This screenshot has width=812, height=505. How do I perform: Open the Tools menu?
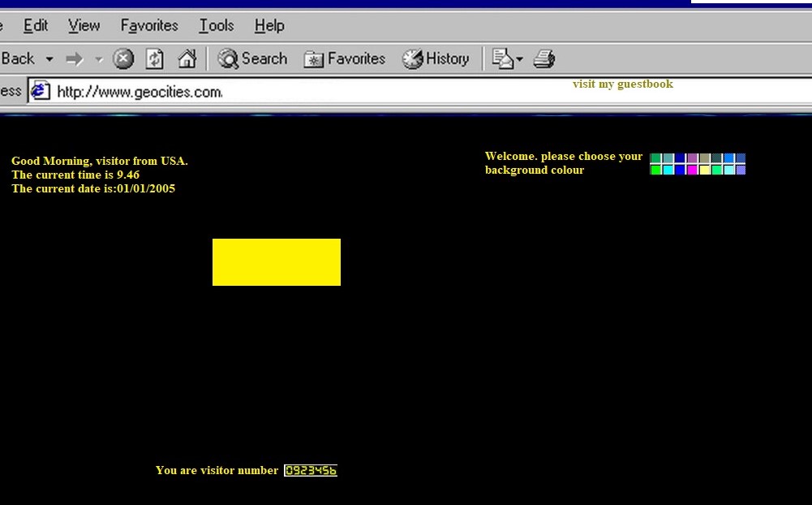click(x=217, y=25)
